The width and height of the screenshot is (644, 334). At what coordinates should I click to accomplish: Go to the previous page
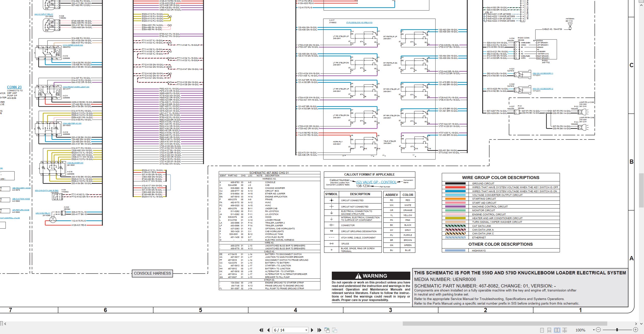pyautogui.click(x=268, y=330)
